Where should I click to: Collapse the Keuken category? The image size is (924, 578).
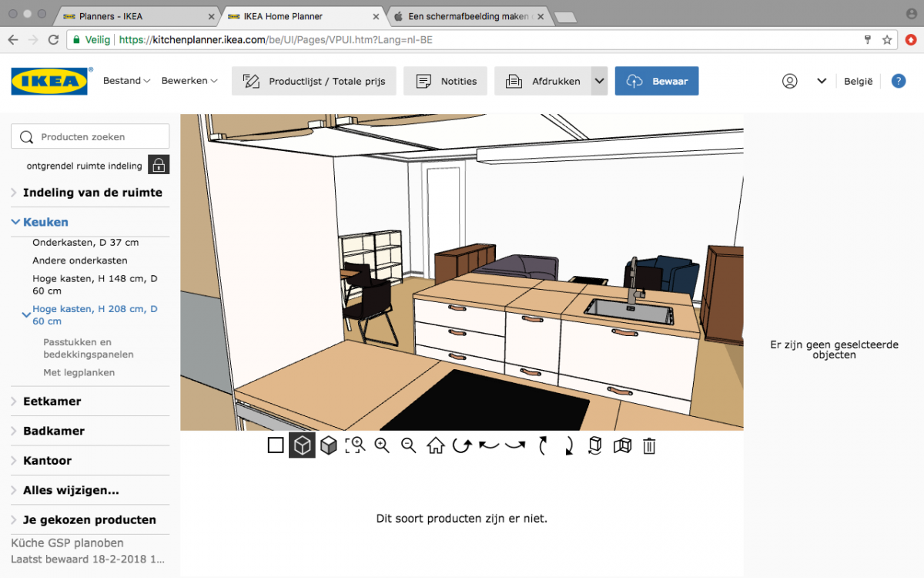tap(45, 222)
